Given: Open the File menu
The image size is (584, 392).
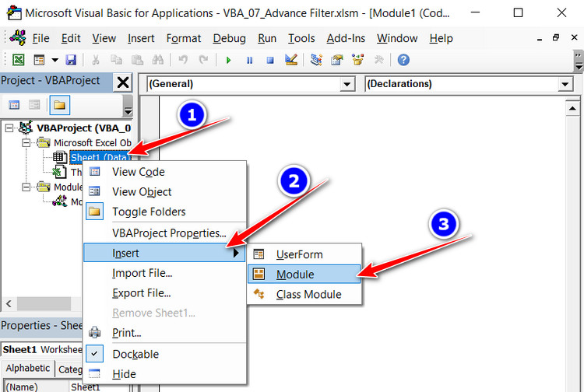Looking at the screenshot, I should click(40, 38).
